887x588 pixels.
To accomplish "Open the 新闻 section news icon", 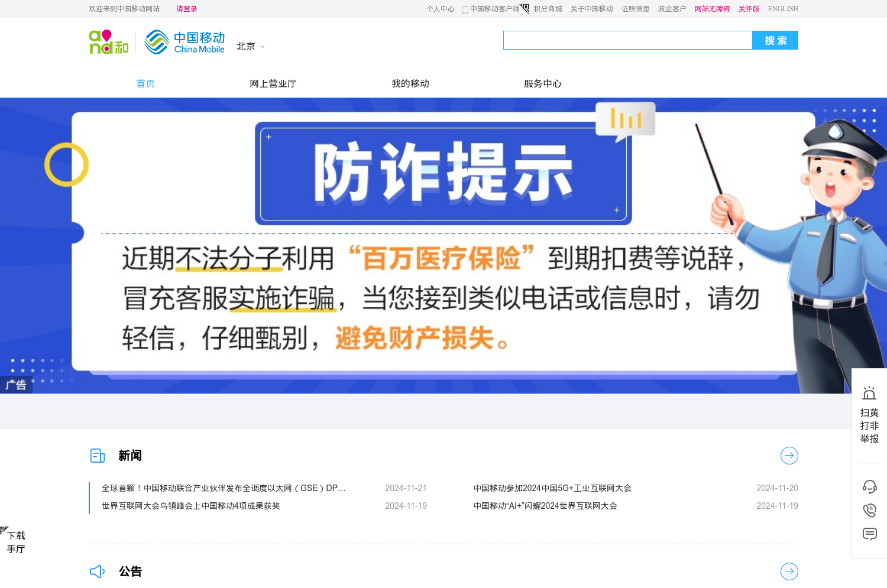I will (98, 456).
